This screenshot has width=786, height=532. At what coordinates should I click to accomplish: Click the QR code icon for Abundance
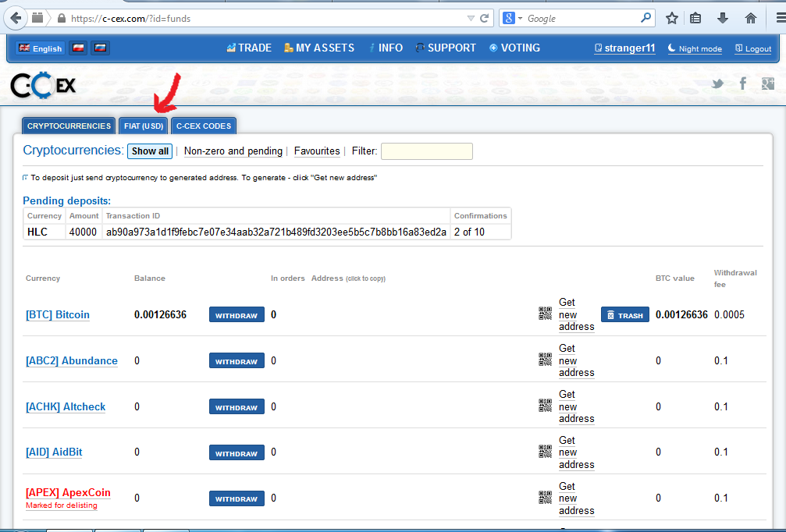(x=545, y=360)
